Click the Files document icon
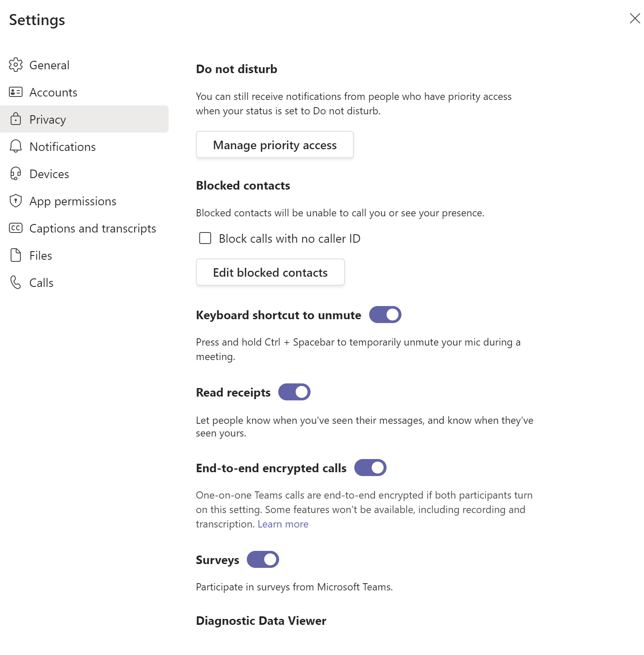 pos(16,255)
